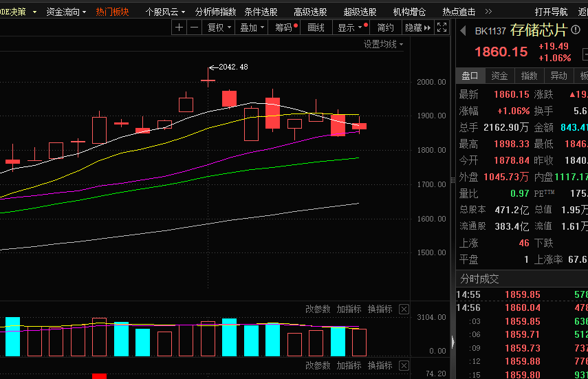Open info icon beside 存储芯片
This screenshot has height=379, width=588.
pyautogui.click(x=576, y=30)
